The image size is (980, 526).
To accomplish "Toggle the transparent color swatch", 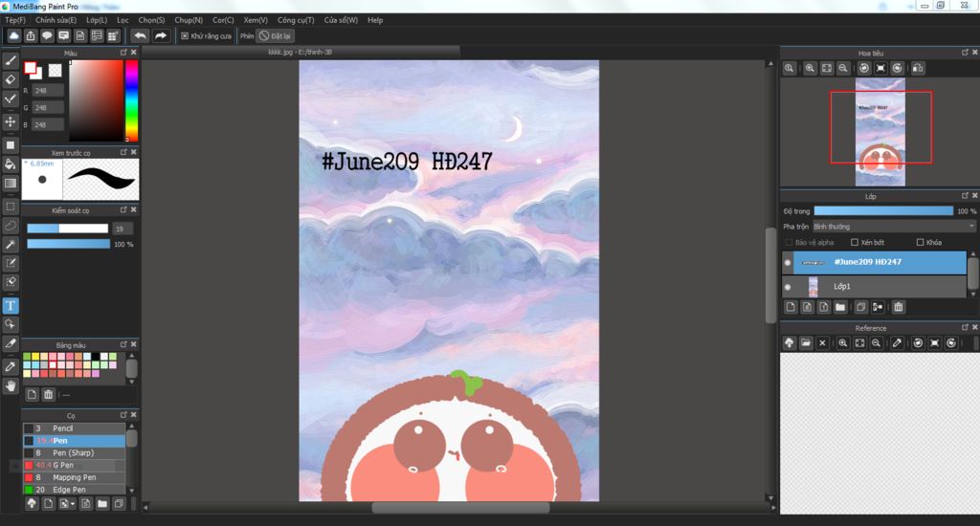I will coord(55,71).
